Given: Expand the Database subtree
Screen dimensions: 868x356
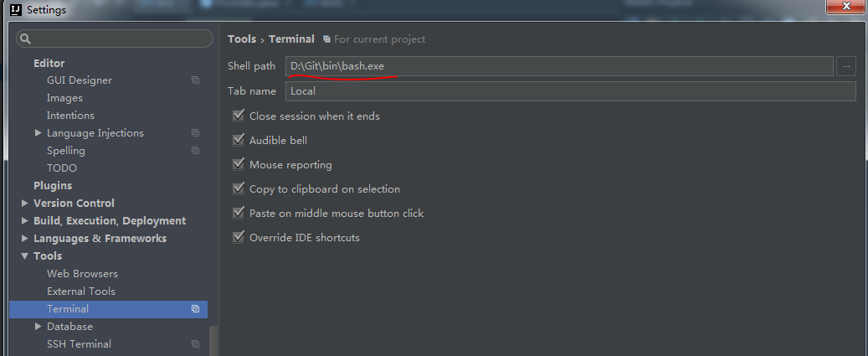Looking at the screenshot, I should coord(38,327).
